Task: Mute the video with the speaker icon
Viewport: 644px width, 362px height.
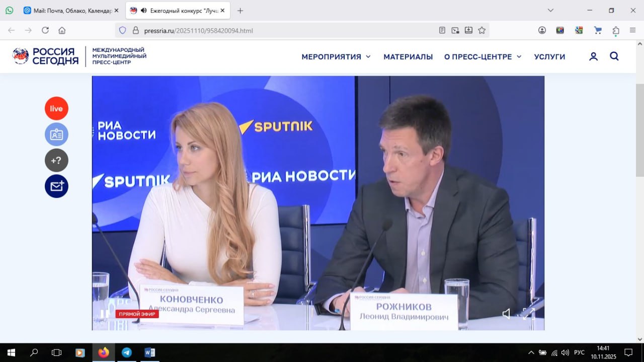Action: tap(506, 314)
